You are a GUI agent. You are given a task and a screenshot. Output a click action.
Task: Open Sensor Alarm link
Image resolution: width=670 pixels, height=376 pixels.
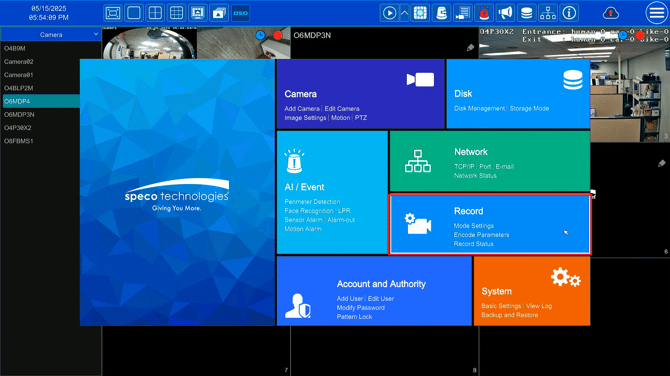[303, 220]
